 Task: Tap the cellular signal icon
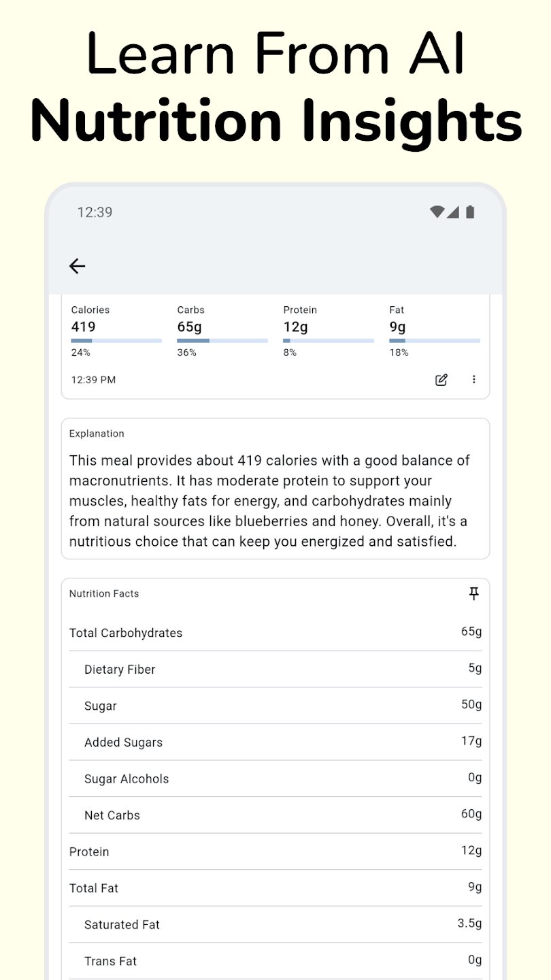pyautogui.click(x=453, y=212)
